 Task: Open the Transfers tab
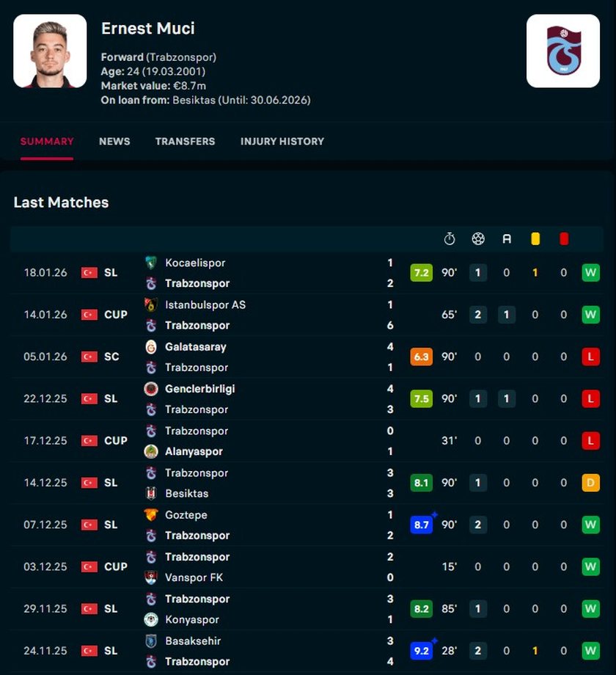tap(185, 141)
